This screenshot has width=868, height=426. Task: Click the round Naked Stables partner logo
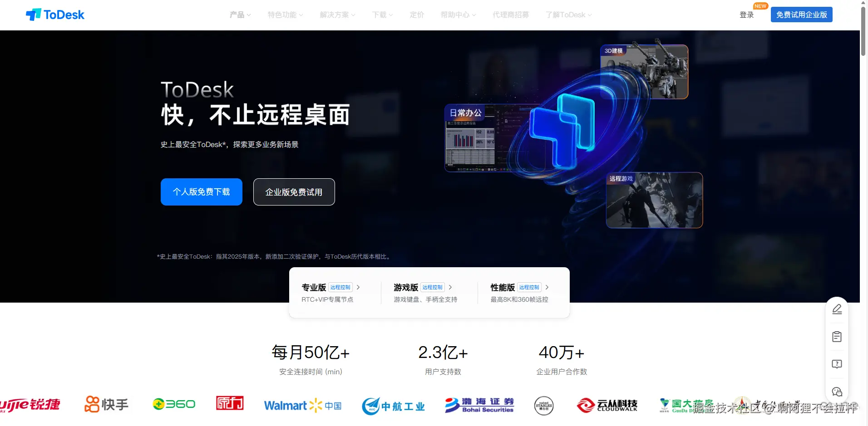point(544,406)
